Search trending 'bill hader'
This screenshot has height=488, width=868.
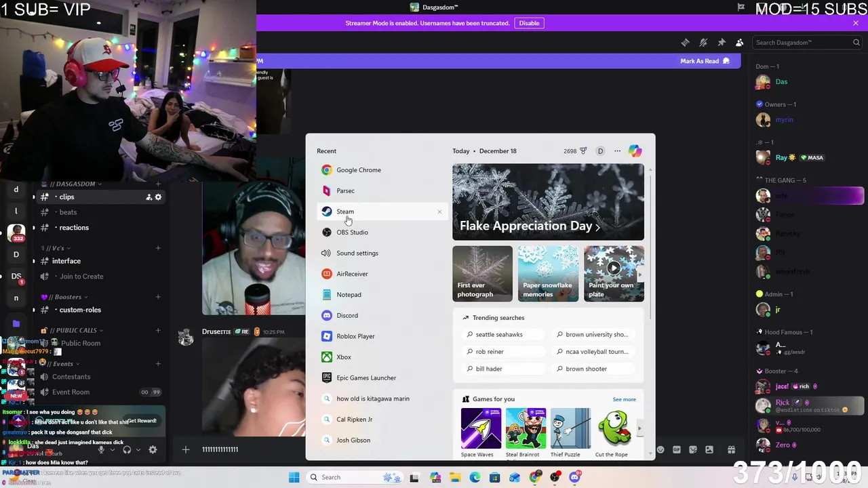[x=503, y=369]
